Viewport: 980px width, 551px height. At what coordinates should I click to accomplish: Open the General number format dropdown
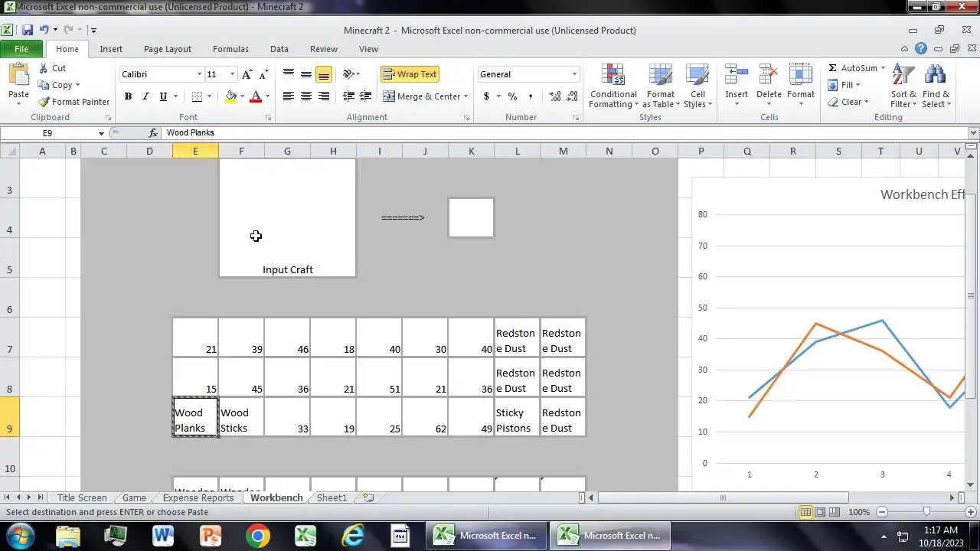click(x=574, y=74)
